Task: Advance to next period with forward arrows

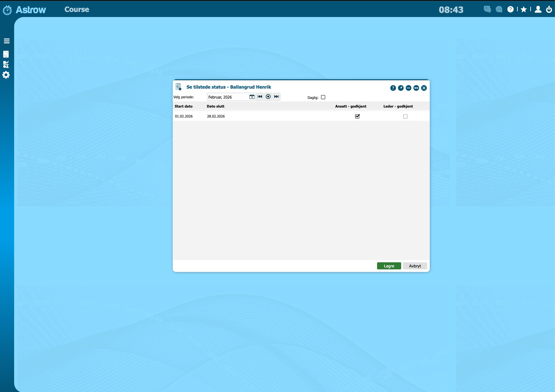Action: click(276, 97)
